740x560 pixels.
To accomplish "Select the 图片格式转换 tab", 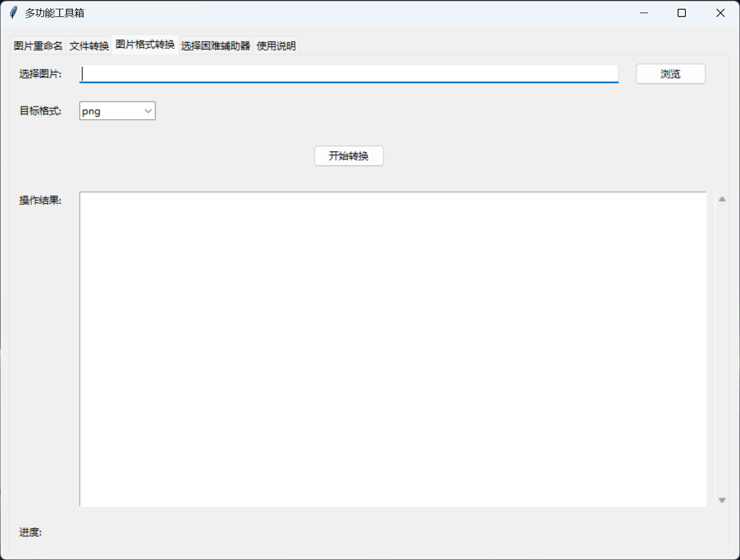I will click(x=145, y=44).
